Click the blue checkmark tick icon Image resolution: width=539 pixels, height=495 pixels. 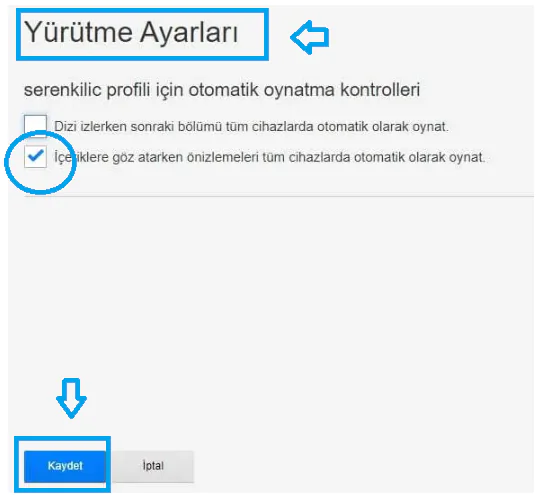click(x=36, y=155)
